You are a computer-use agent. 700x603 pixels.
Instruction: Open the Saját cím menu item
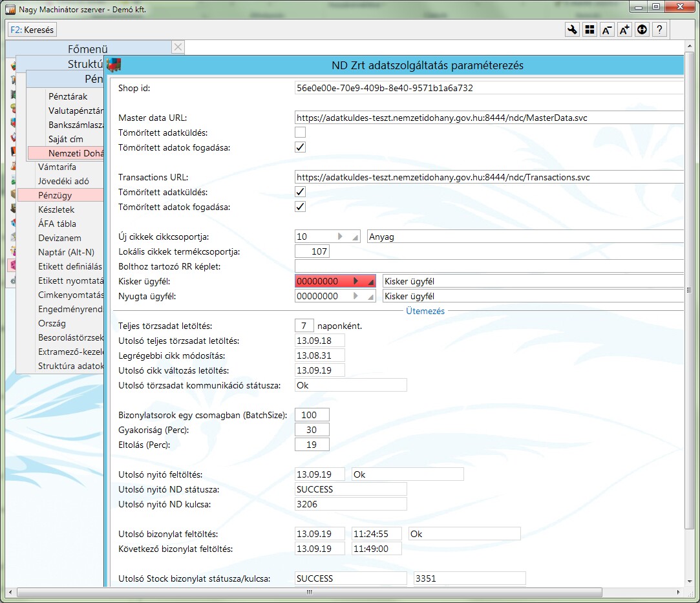pos(66,139)
